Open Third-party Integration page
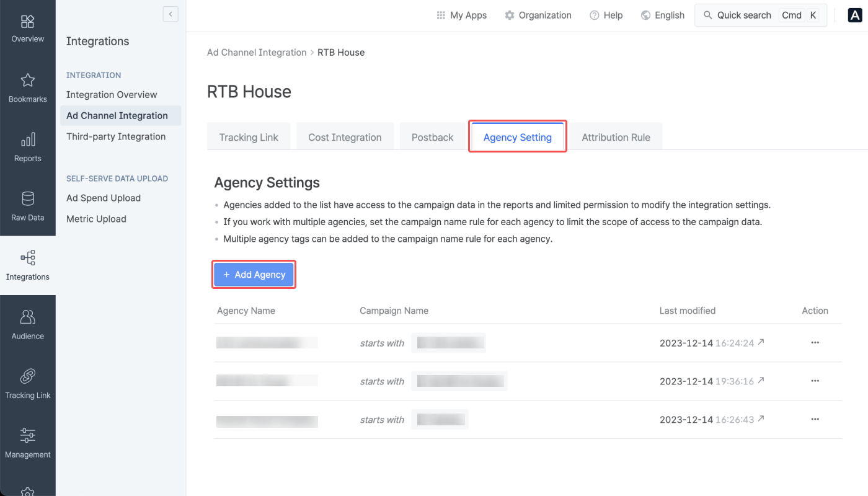 116,136
